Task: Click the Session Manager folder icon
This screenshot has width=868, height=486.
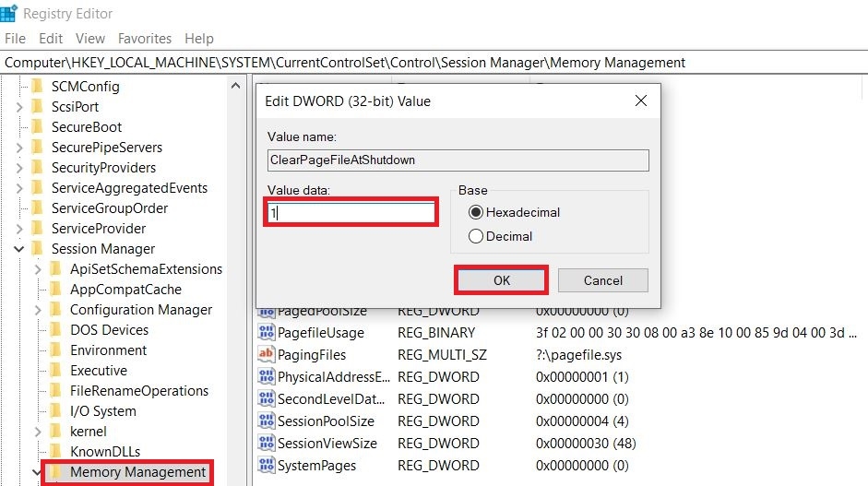Action: [x=37, y=249]
